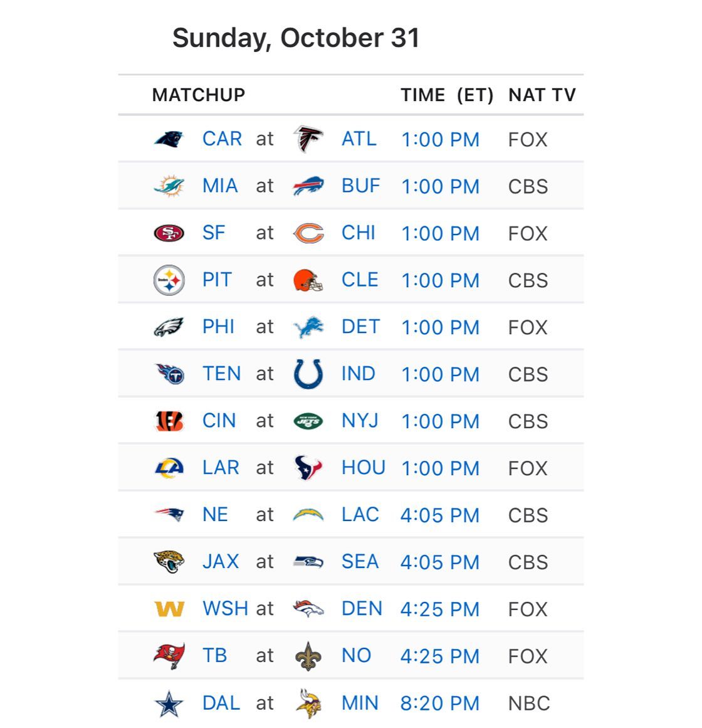
Task: Select the Miami Dolphins logo
Action: 169,186
